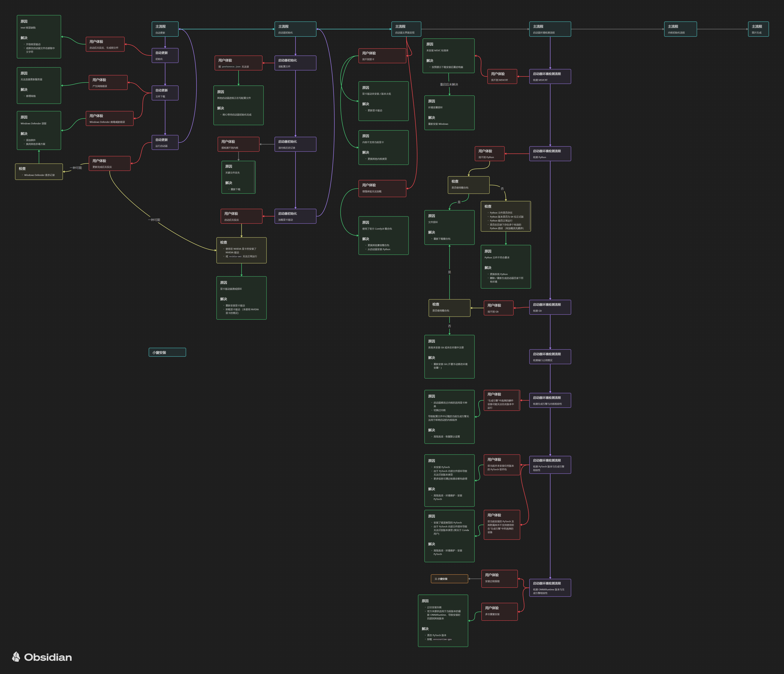This screenshot has height=674, width=784.
Task: Click the 主流程 内核初始化流程 card
Action: [680, 29]
